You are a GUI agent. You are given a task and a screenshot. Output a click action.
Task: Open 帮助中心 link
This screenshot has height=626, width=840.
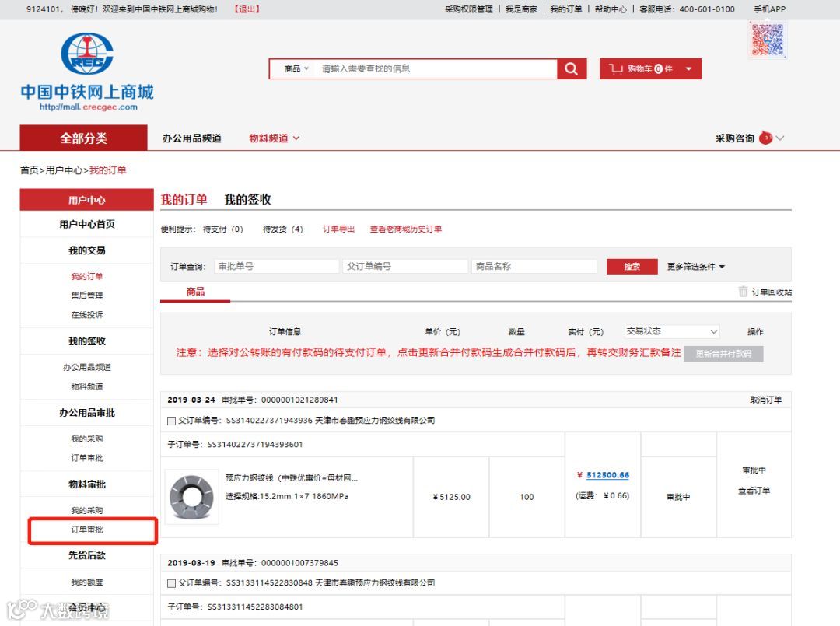pyautogui.click(x=611, y=9)
